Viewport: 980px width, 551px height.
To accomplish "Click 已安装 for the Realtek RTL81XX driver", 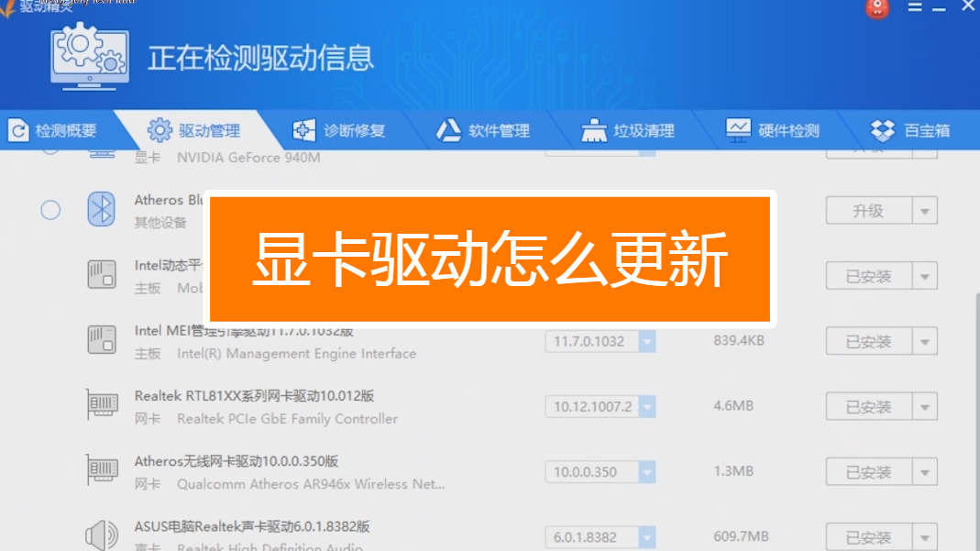I will click(869, 407).
